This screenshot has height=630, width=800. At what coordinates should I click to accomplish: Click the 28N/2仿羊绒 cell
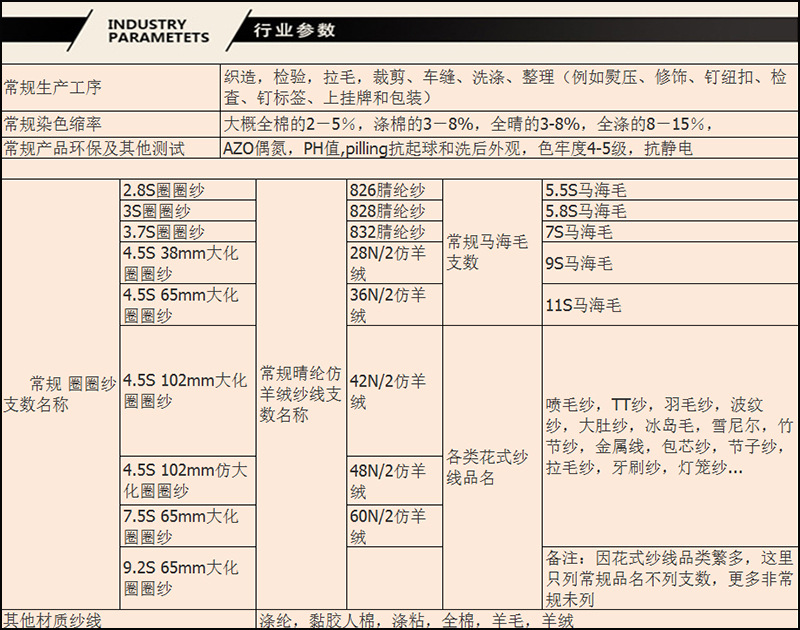(394, 263)
